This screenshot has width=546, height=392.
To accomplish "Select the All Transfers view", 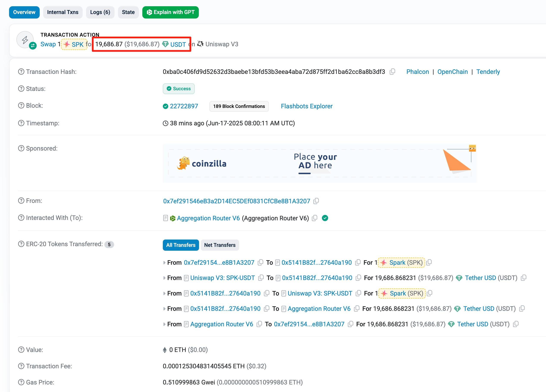I will [x=181, y=245].
